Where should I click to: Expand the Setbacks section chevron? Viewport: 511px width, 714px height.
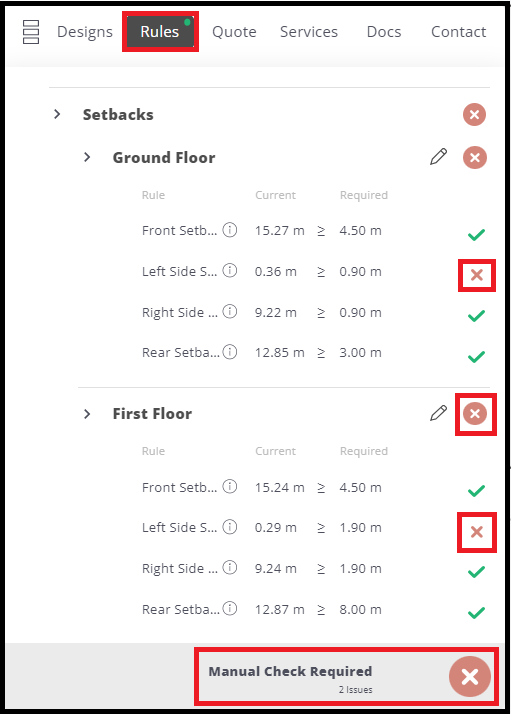point(57,114)
